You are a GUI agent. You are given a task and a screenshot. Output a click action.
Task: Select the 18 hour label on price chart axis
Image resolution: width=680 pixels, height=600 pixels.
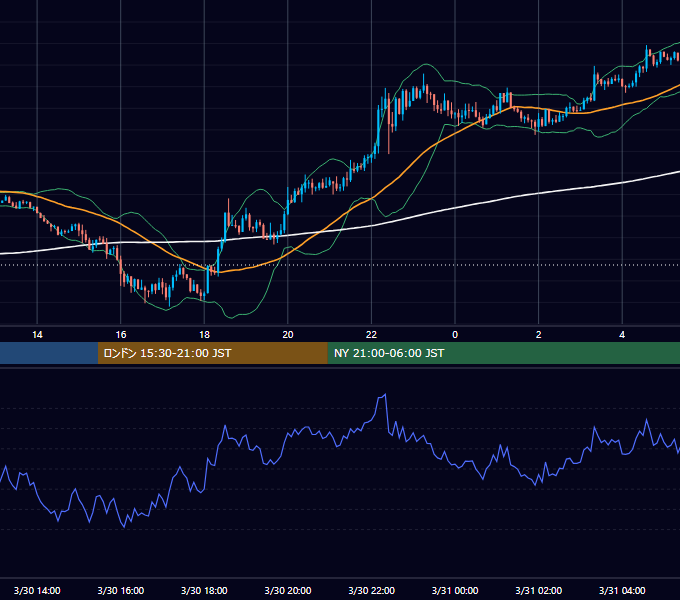click(204, 335)
